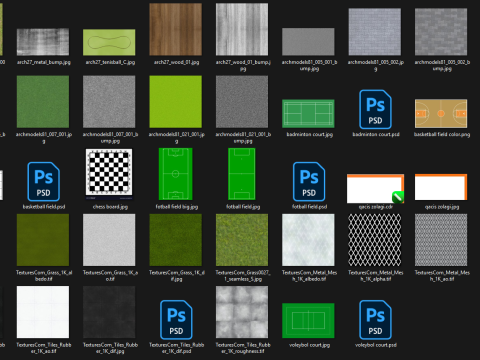
Task: Select the voleybol court.jpg thumbnail
Action: pyautogui.click(x=308, y=321)
